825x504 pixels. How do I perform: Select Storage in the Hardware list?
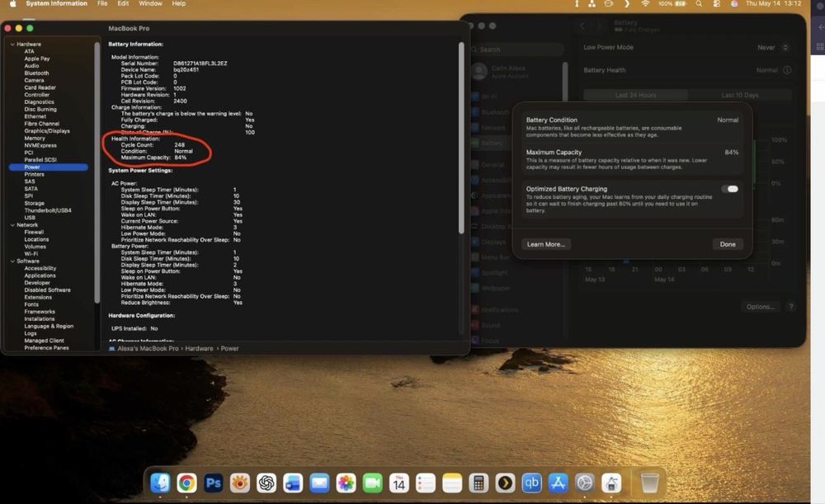point(34,203)
